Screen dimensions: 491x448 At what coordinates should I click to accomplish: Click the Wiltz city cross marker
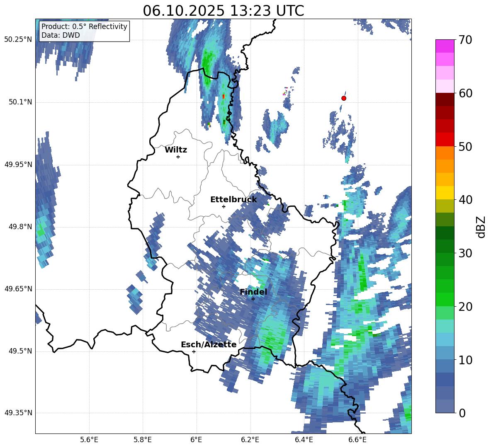tap(178, 157)
